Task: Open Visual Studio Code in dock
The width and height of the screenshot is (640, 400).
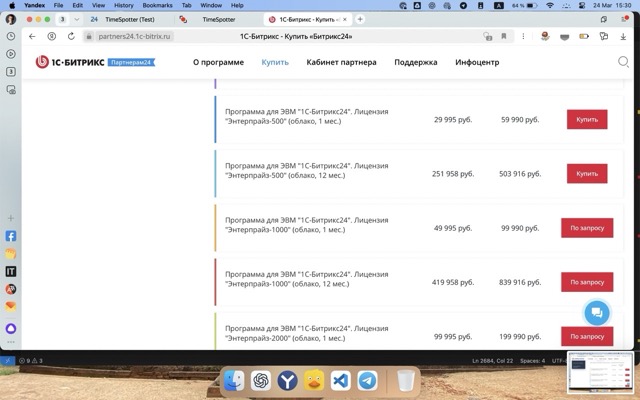Action: click(340, 381)
